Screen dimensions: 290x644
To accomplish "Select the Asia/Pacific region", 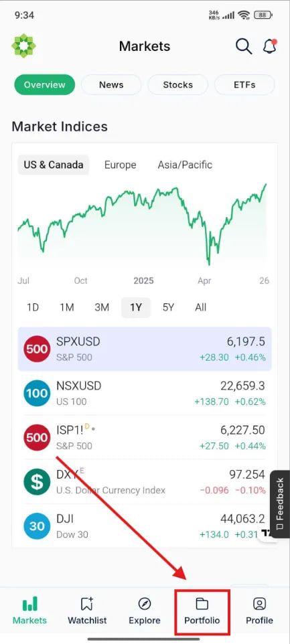I will click(185, 165).
